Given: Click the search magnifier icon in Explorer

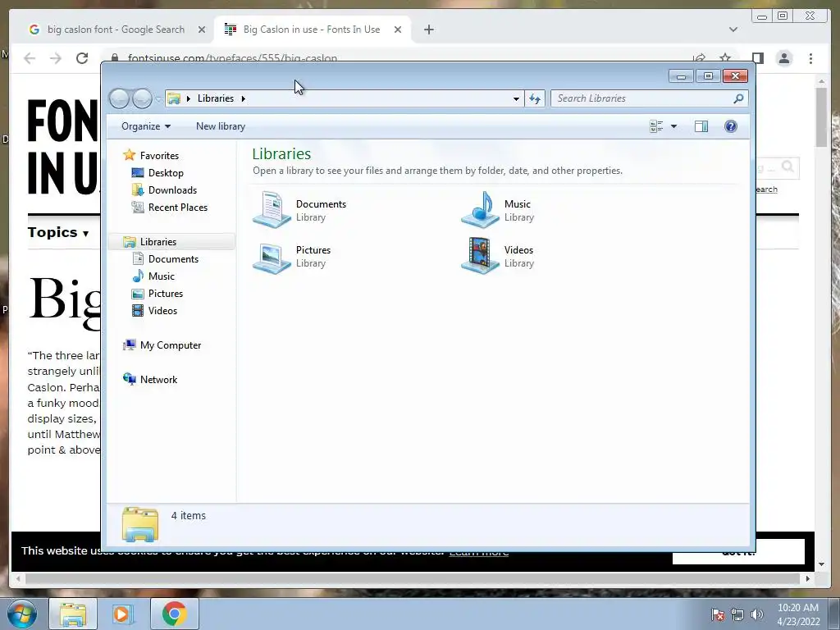Looking at the screenshot, I should [x=739, y=98].
